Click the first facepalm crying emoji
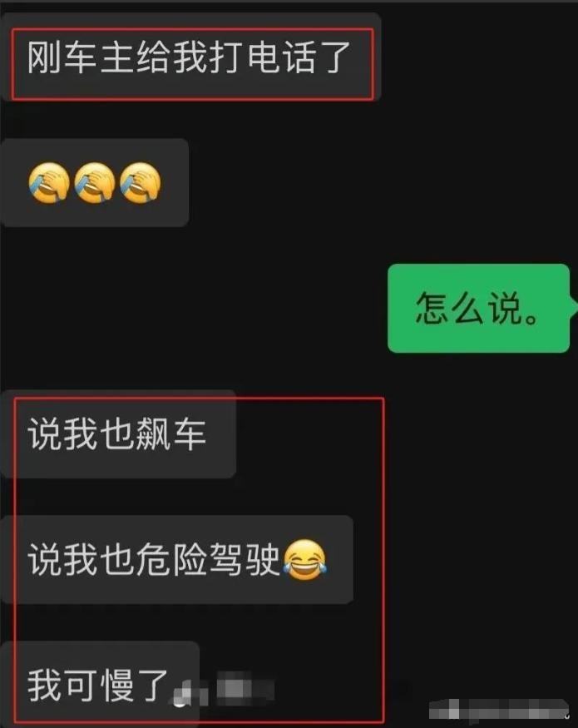The image size is (578, 728). click(49, 183)
